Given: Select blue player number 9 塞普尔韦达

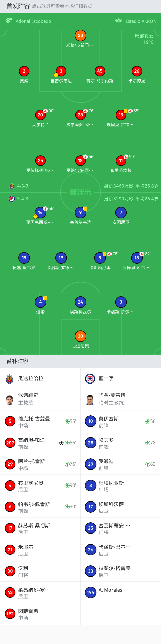Looking at the screenshot, I should click(80, 213).
